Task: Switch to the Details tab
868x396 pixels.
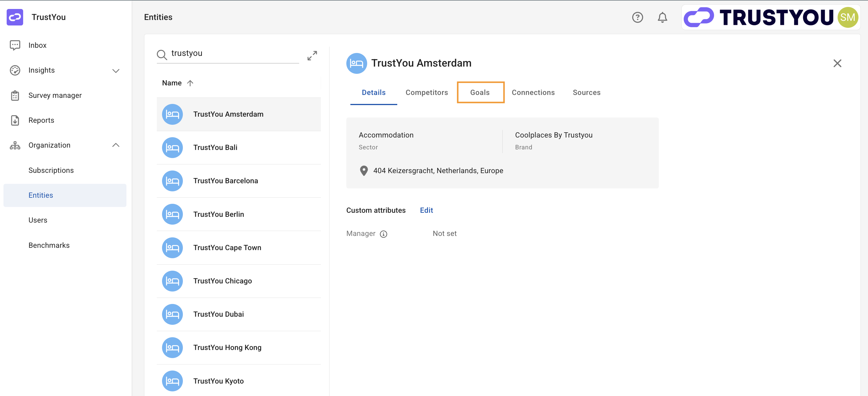Action: (373, 93)
